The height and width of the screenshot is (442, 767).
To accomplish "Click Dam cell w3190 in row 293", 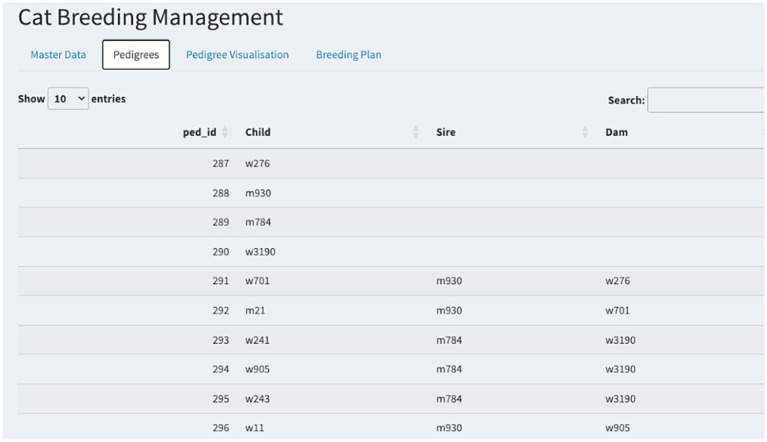I will [620, 340].
